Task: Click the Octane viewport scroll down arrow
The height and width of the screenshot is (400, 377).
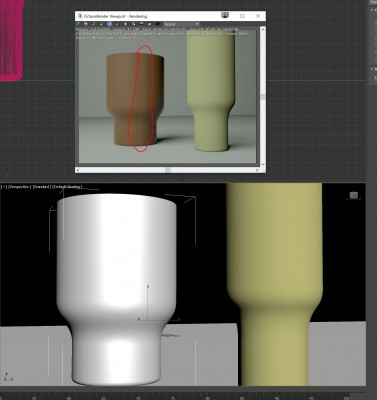Action: click(x=263, y=164)
